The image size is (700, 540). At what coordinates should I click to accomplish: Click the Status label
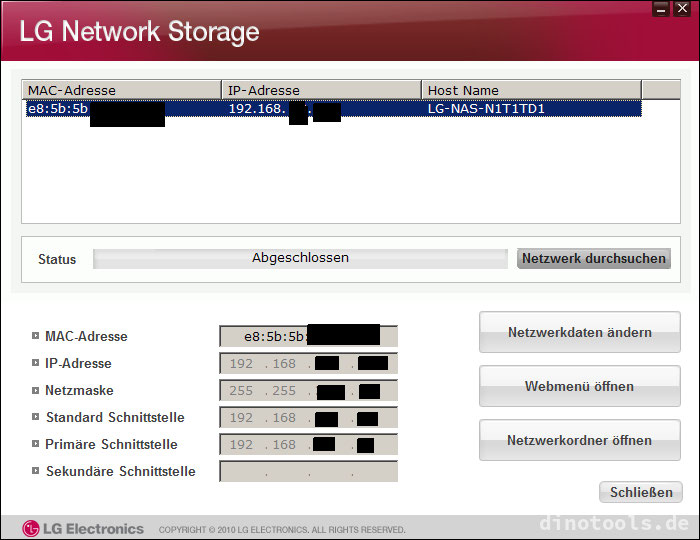pyautogui.click(x=57, y=259)
